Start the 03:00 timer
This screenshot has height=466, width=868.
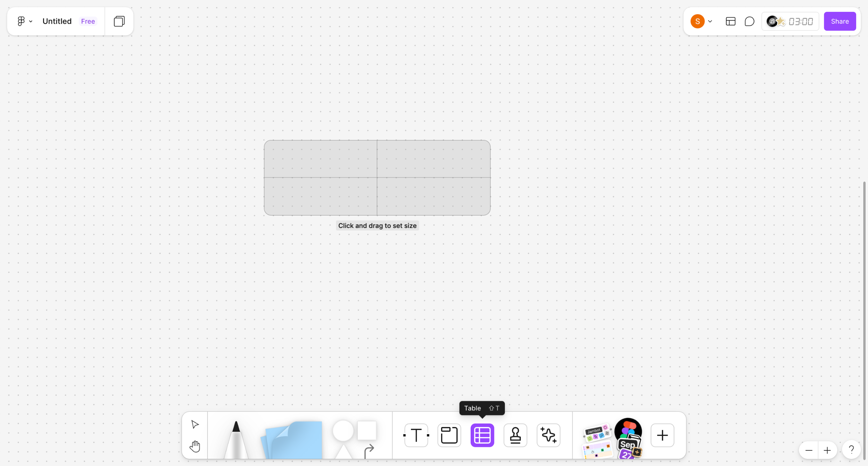(x=800, y=21)
